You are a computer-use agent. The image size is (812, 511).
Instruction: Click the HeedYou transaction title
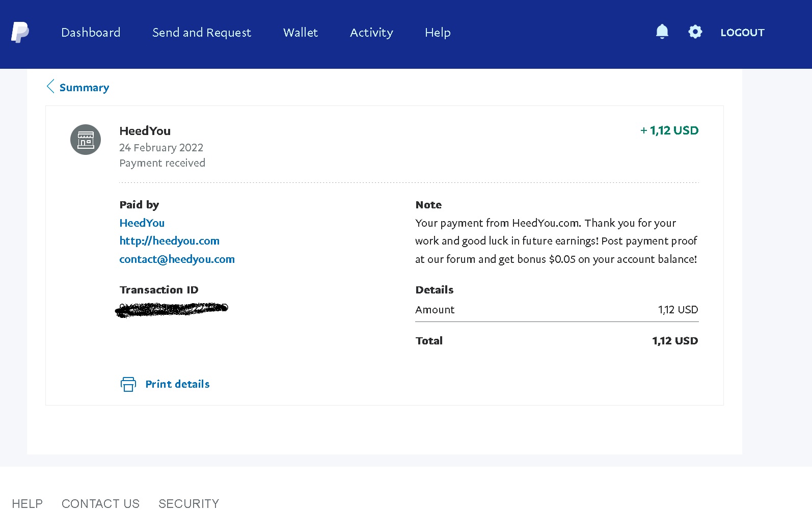pos(145,131)
